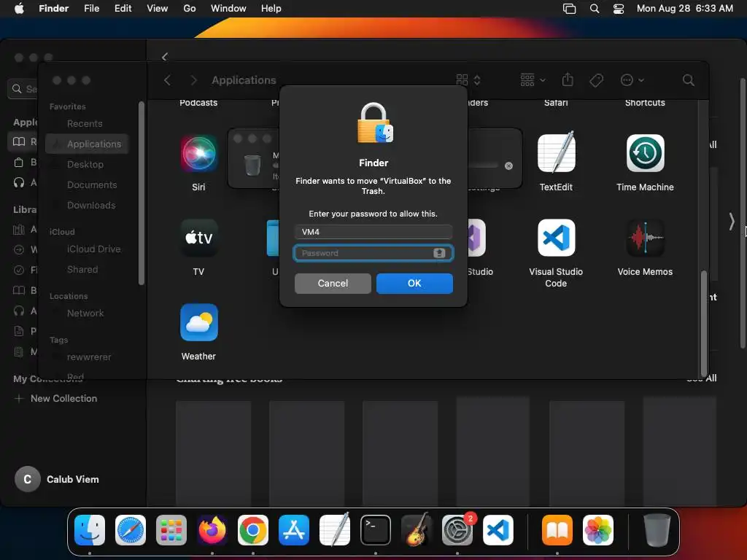Open the Time Machine app icon
Screen dimensions: 747x560
(645, 153)
